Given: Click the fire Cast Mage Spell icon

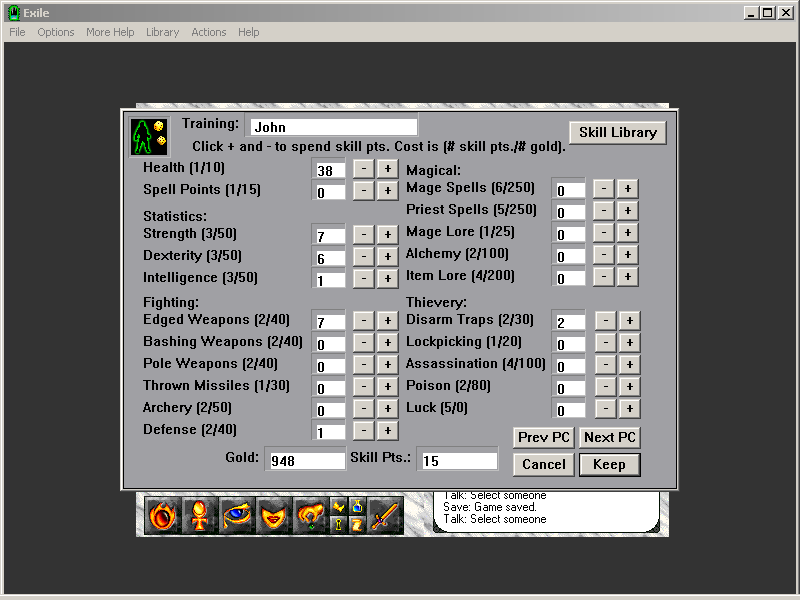Looking at the screenshot, I should coord(162,515).
